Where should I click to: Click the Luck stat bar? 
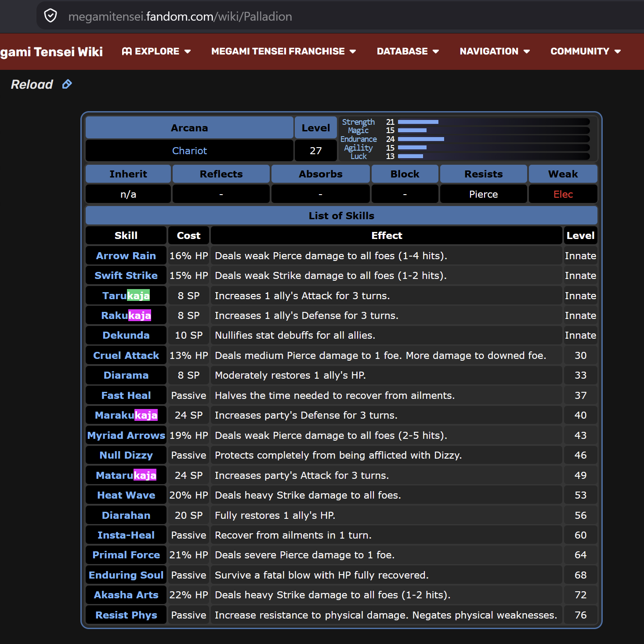click(493, 156)
